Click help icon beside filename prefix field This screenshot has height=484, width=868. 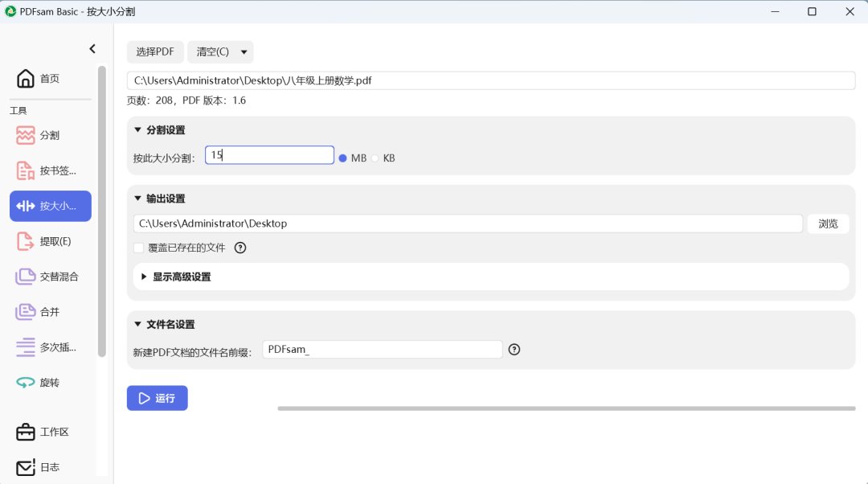click(x=514, y=350)
